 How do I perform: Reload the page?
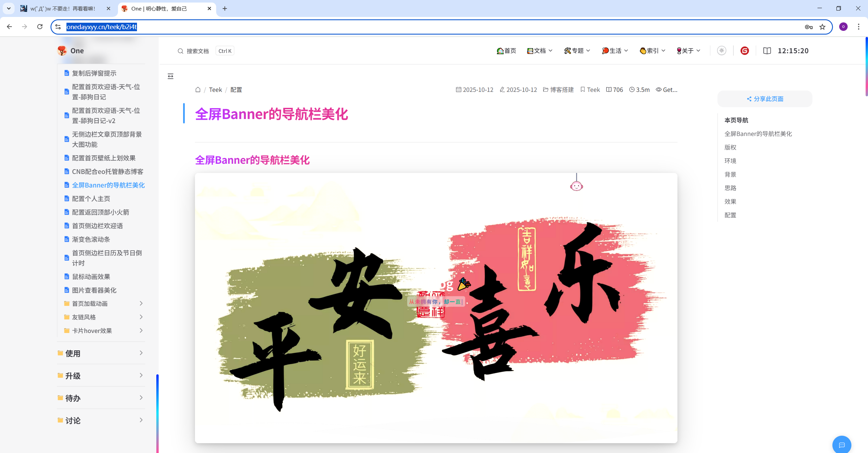coord(40,27)
